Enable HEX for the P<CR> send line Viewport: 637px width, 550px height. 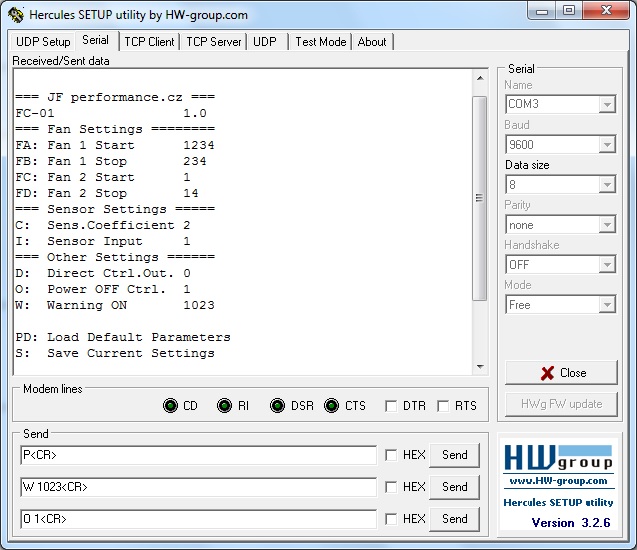pyautogui.click(x=391, y=455)
